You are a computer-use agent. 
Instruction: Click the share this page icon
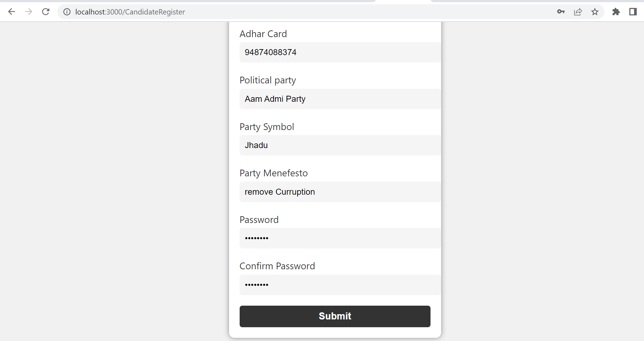click(x=578, y=12)
